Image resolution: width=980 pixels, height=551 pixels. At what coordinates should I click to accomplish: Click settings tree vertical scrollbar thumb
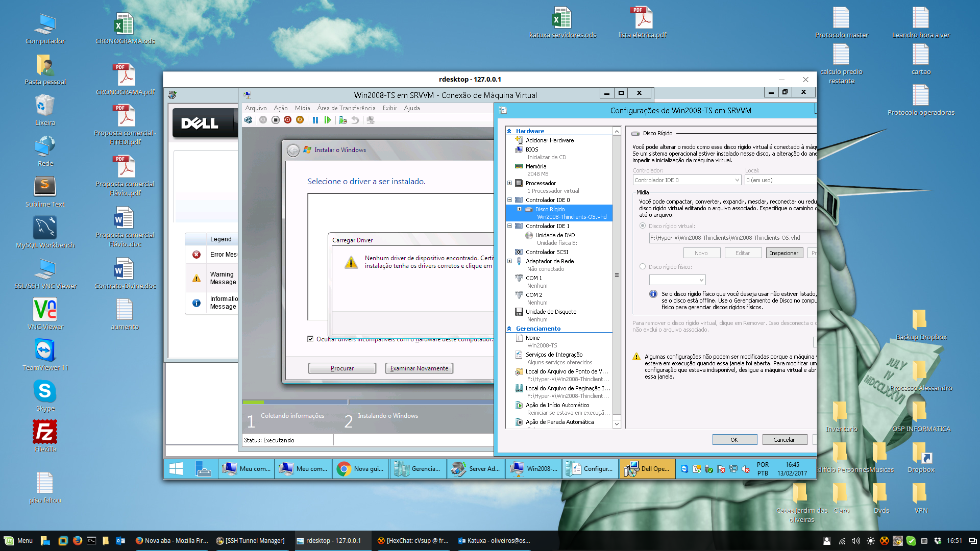(617, 275)
